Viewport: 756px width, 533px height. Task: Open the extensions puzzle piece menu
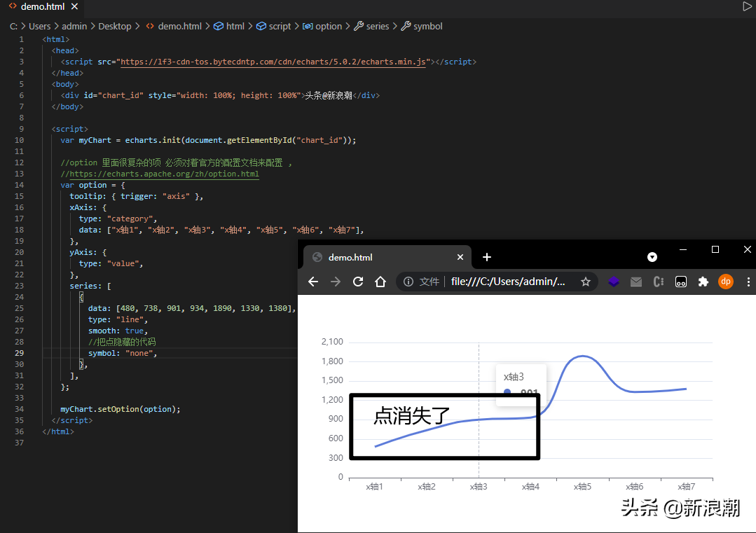[x=703, y=282]
